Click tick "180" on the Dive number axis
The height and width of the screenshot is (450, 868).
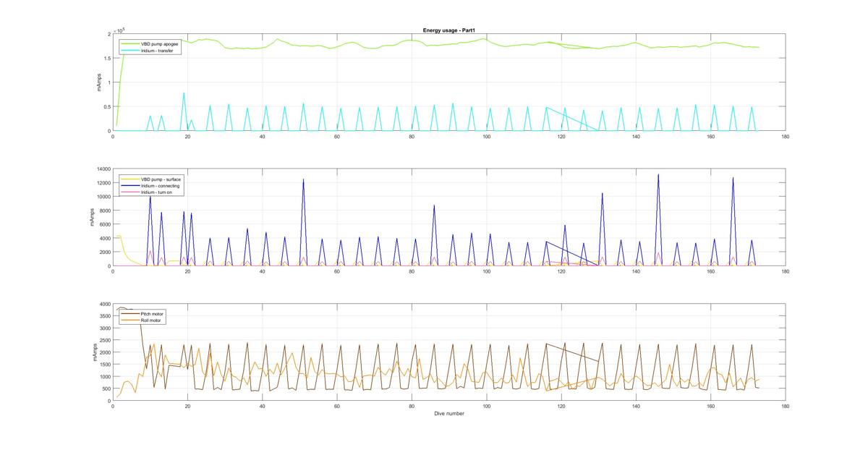click(x=786, y=407)
